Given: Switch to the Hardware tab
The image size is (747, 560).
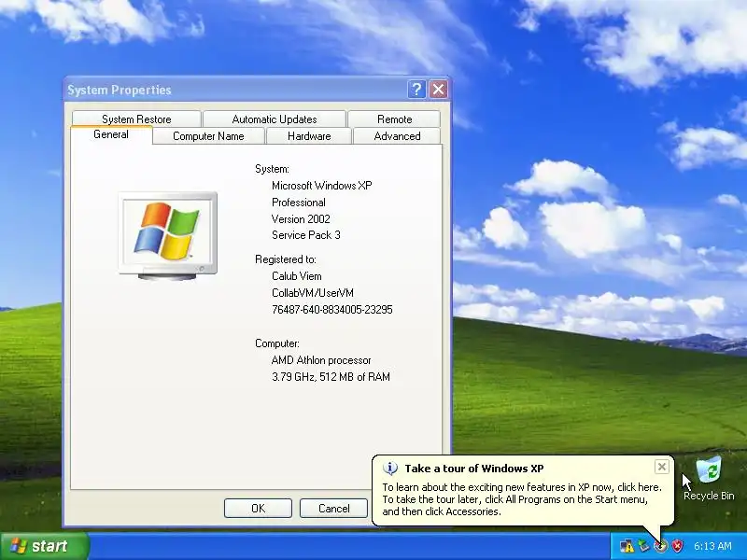Looking at the screenshot, I should pyautogui.click(x=309, y=136).
